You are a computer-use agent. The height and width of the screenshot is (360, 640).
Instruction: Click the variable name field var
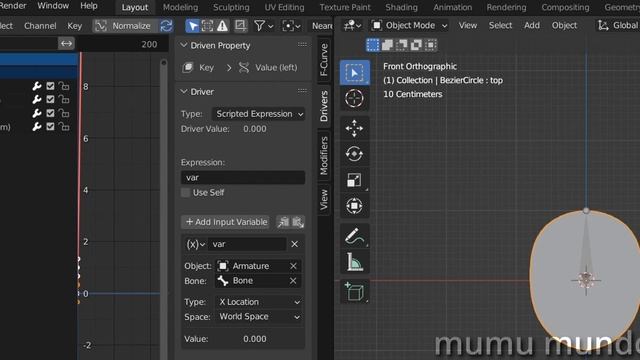(247, 244)
